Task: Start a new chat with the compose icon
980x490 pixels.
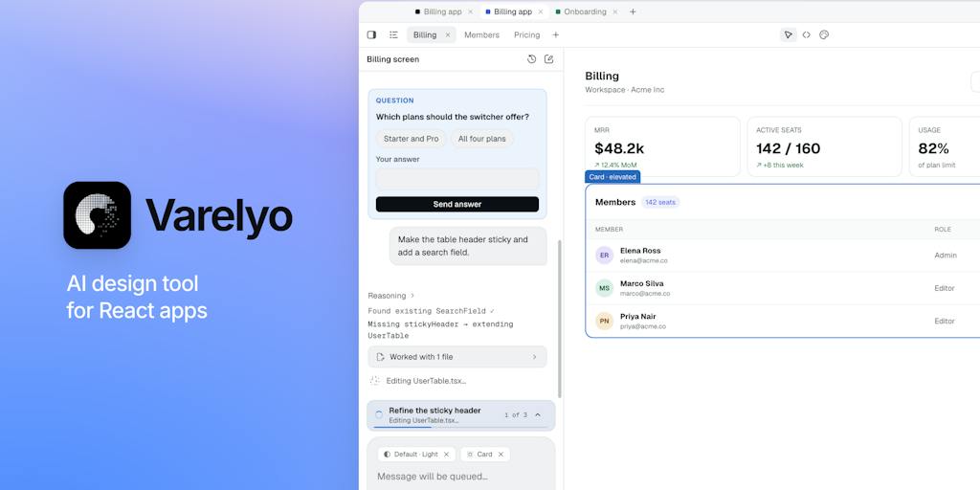Action: [548, 59]
